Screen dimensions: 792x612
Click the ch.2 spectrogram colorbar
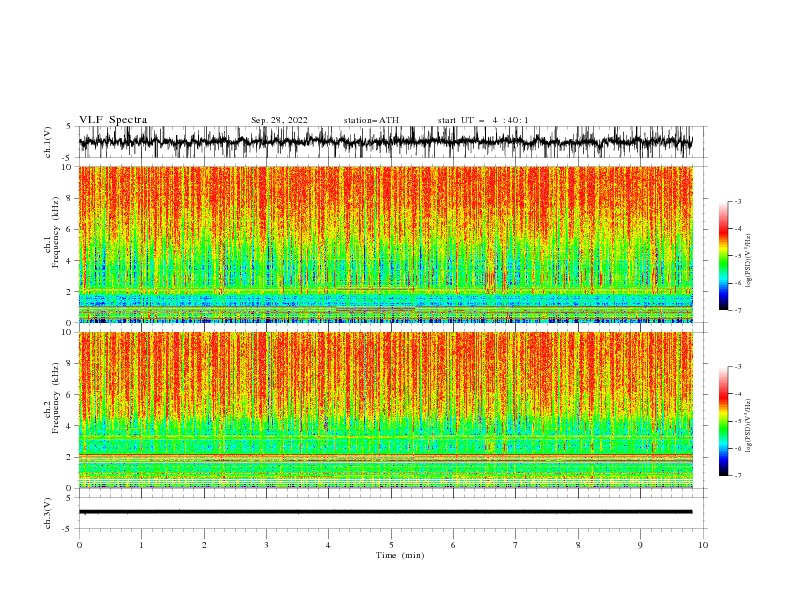[x=724, y=421]
